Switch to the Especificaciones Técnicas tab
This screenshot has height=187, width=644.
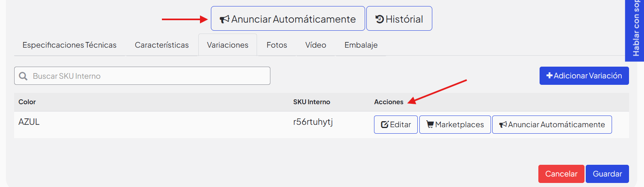(70, 45)
